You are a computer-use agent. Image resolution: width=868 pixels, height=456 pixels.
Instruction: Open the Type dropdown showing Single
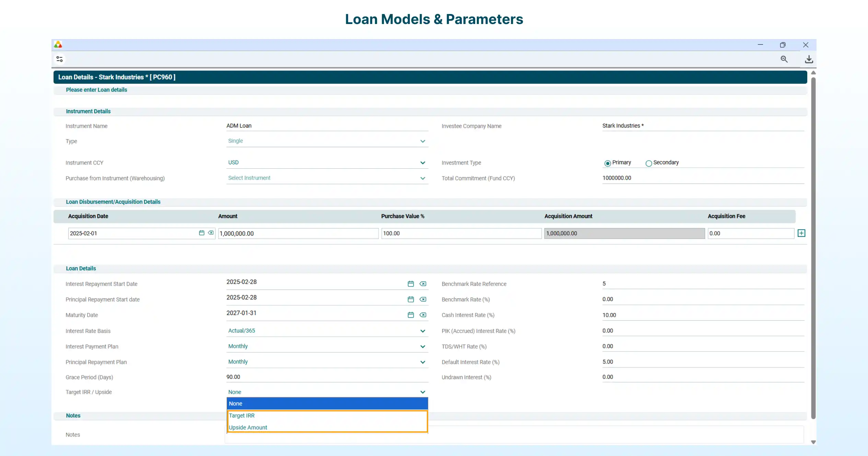click(327, 141)
